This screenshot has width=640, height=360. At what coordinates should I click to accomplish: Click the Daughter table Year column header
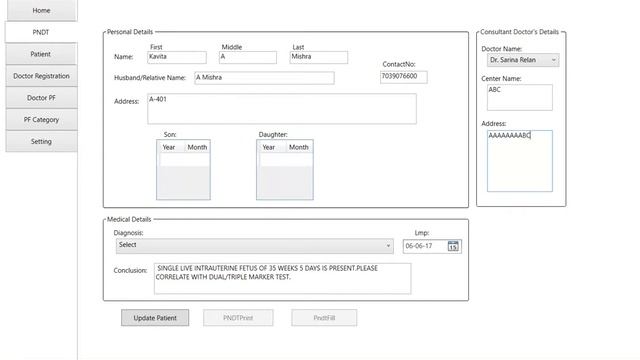coord(269,147)
